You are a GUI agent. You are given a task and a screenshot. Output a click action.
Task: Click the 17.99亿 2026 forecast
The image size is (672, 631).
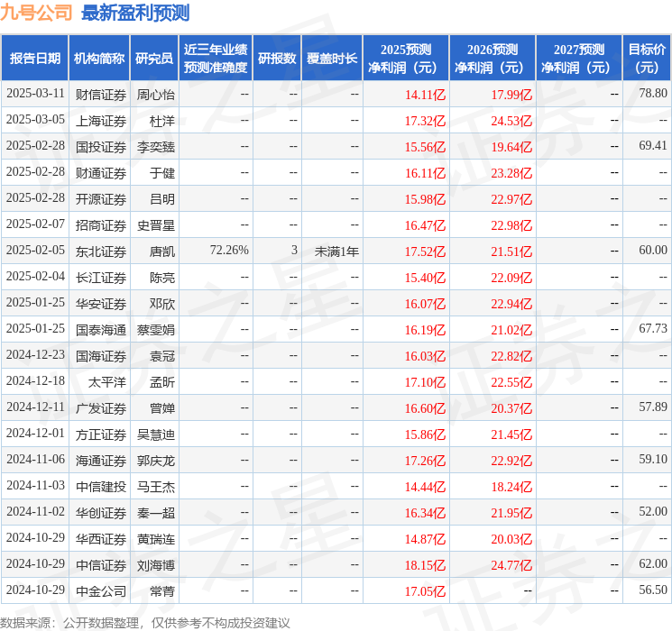click(511, 95)
